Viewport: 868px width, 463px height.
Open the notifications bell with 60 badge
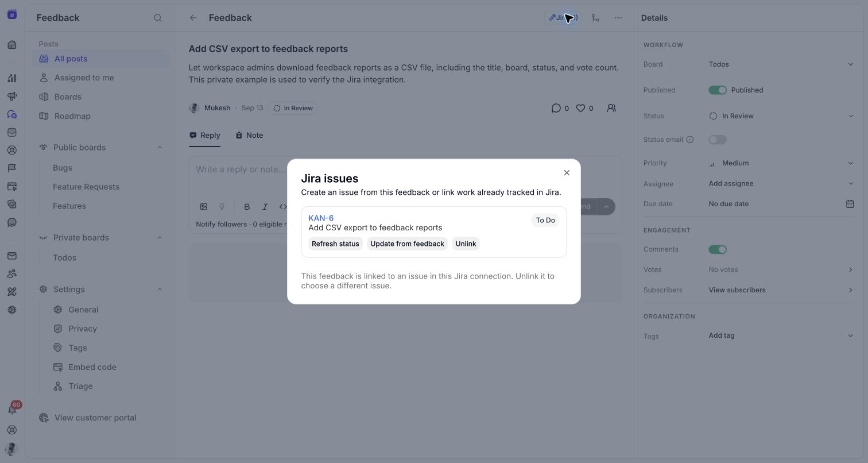(x=12, y=409)
